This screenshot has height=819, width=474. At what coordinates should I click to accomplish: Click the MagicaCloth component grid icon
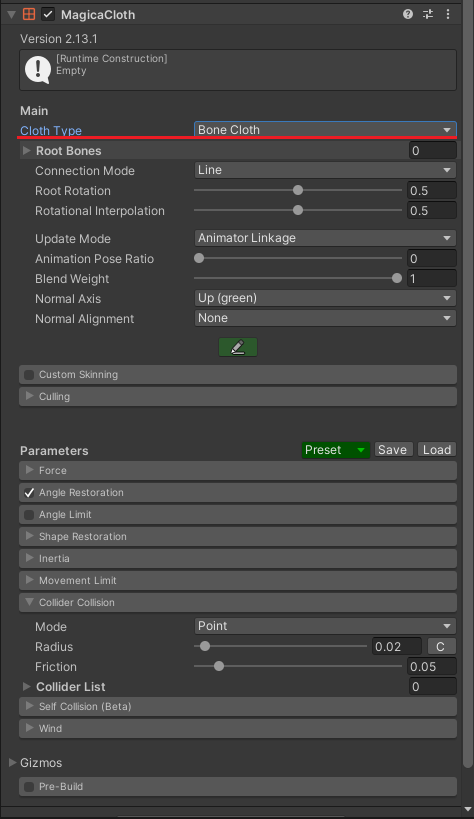(29, 14)
